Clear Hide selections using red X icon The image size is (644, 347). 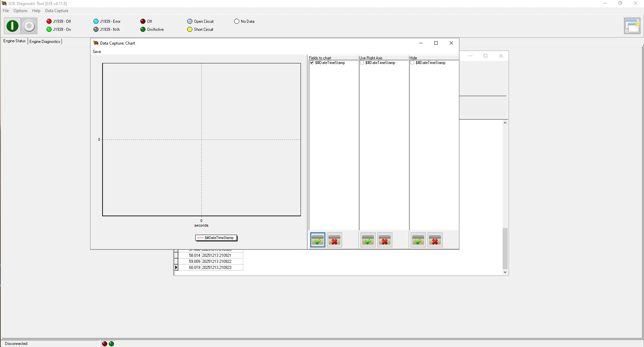pos(435,240)
